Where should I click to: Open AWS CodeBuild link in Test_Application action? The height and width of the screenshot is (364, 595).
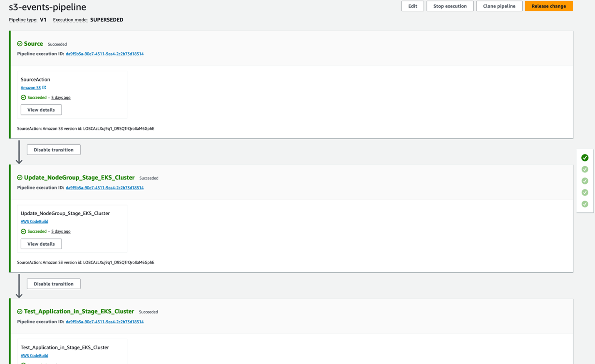35,356
